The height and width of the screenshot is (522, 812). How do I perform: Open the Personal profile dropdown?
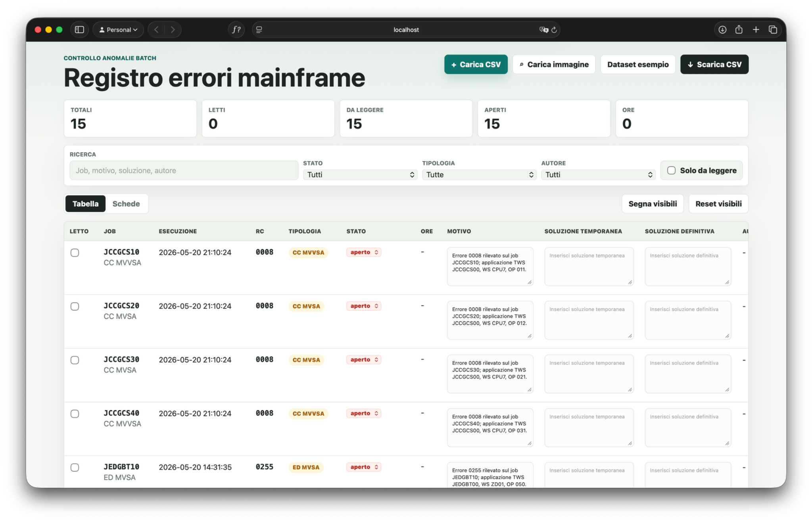(x=118, y=30)
